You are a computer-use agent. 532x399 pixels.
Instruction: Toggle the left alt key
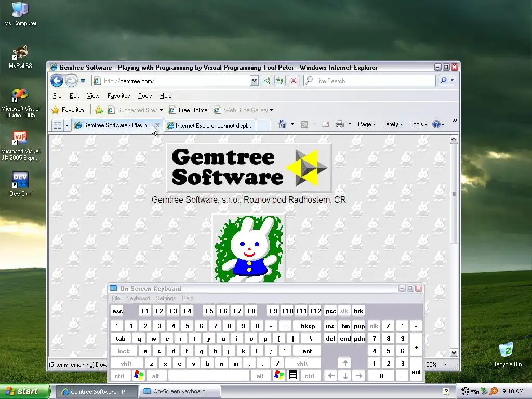pos(155,376)
